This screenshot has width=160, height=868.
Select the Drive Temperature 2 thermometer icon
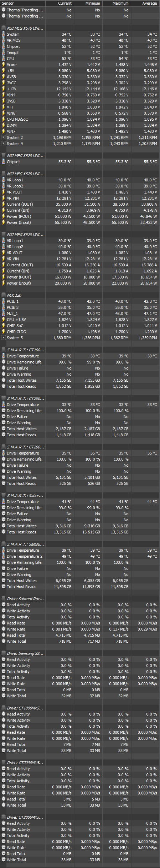pyautogui.click(x=3, y=556)
